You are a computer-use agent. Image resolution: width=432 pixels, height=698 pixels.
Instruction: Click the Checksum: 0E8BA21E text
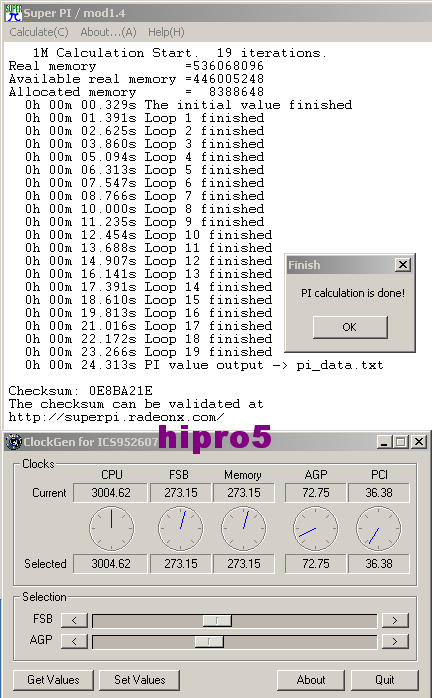pos(81,391)
